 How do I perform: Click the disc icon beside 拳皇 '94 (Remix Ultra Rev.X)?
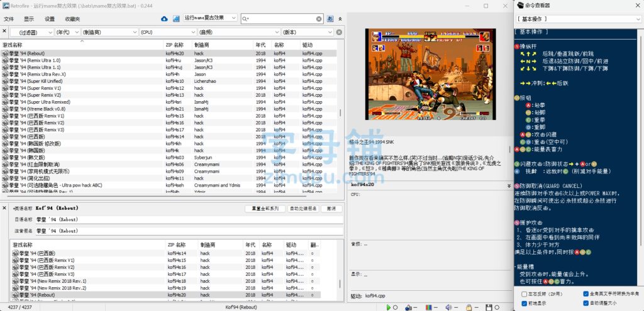tap(5, 74)
